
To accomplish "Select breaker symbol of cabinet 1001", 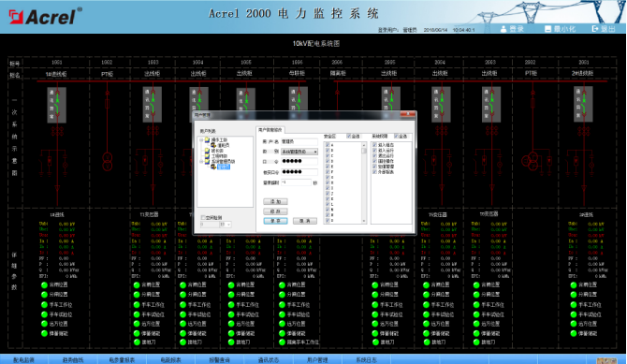I will point(57,105).
